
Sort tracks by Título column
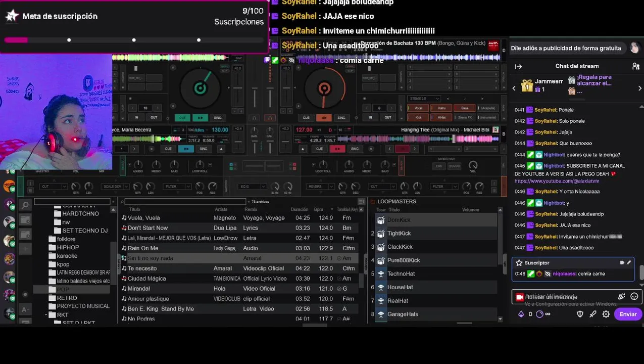pos(134,209)
